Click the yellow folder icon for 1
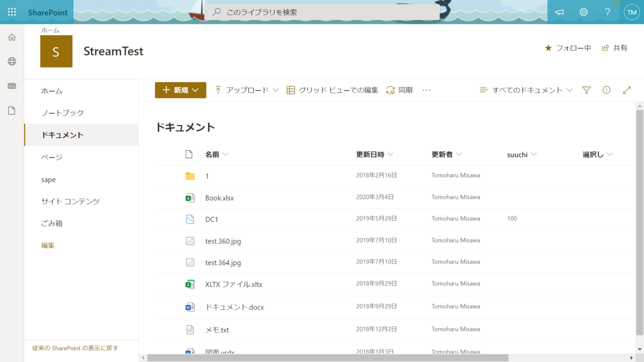The width and height of the screenshot is (644, 362). pyautogui.click(x=190, y=176)
